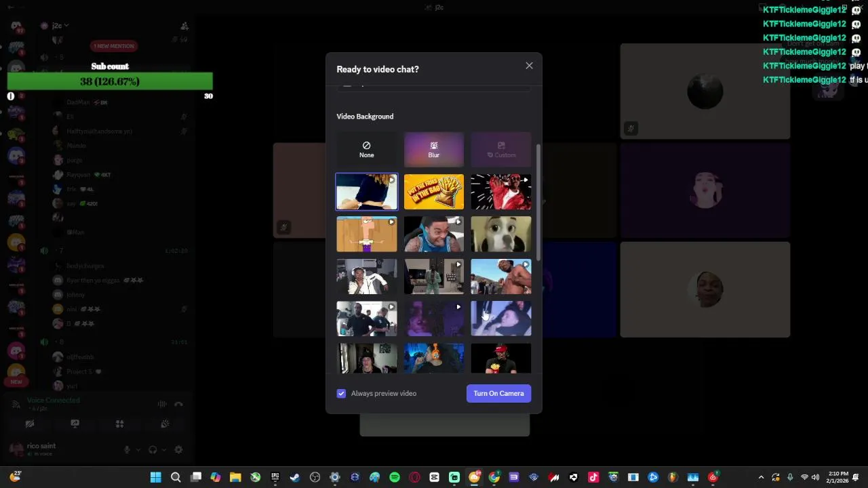Open the microphone input options chevron

138,449
